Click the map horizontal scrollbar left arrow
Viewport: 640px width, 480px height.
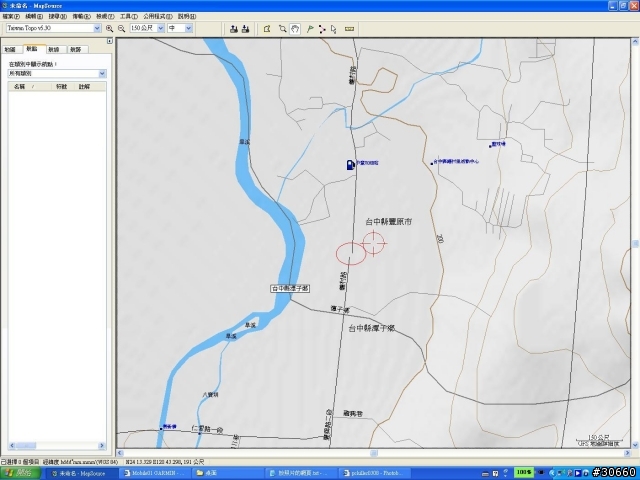120,453
